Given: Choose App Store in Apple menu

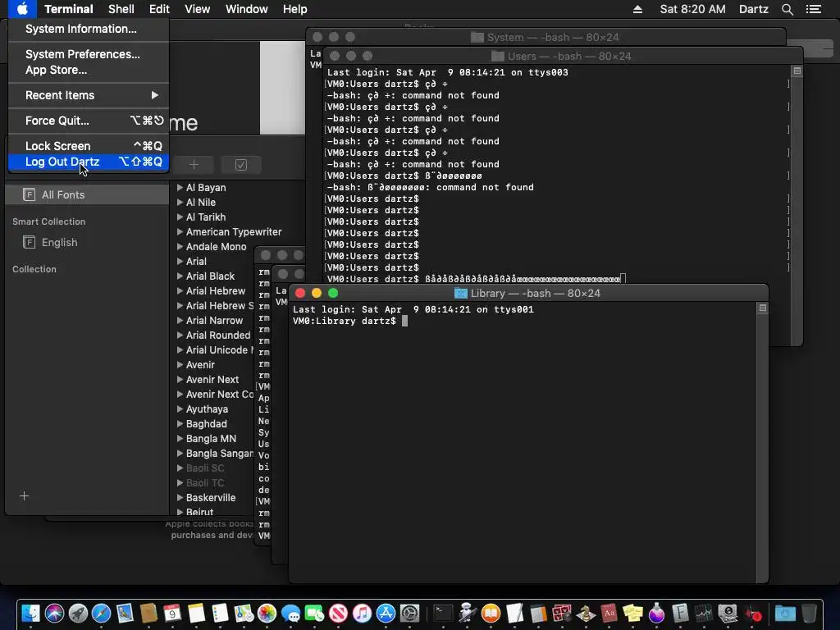Looking at the screenshot, I should pyautogui.click(x=89, y=71).
